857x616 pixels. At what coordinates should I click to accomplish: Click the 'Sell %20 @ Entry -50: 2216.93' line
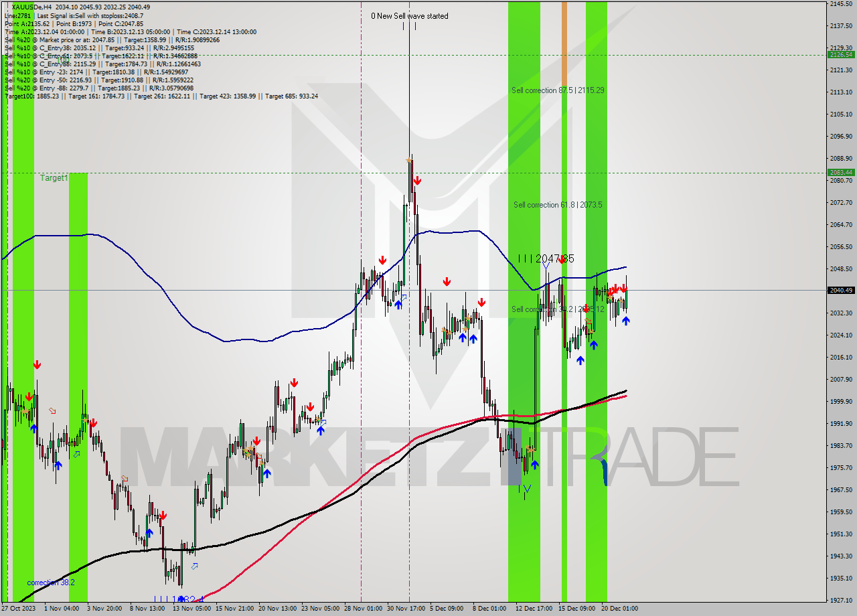99,80
